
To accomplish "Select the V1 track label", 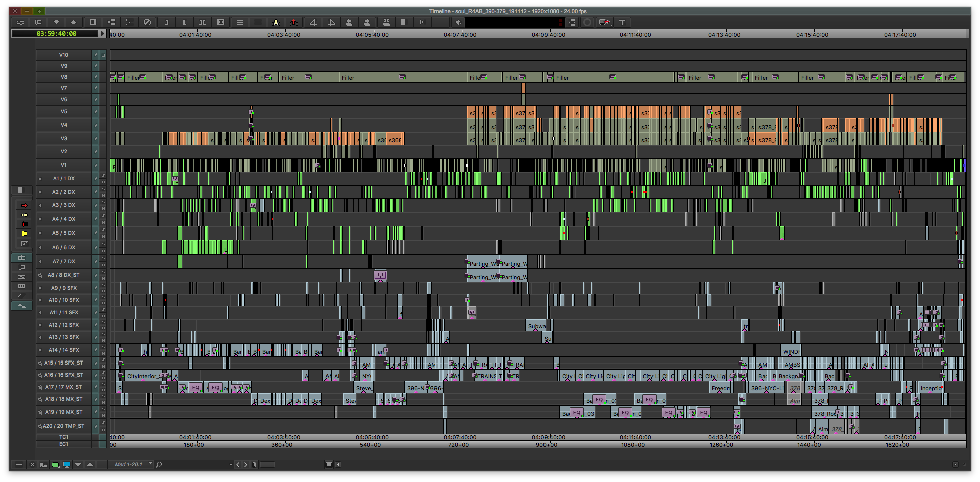I will (64, 165).
